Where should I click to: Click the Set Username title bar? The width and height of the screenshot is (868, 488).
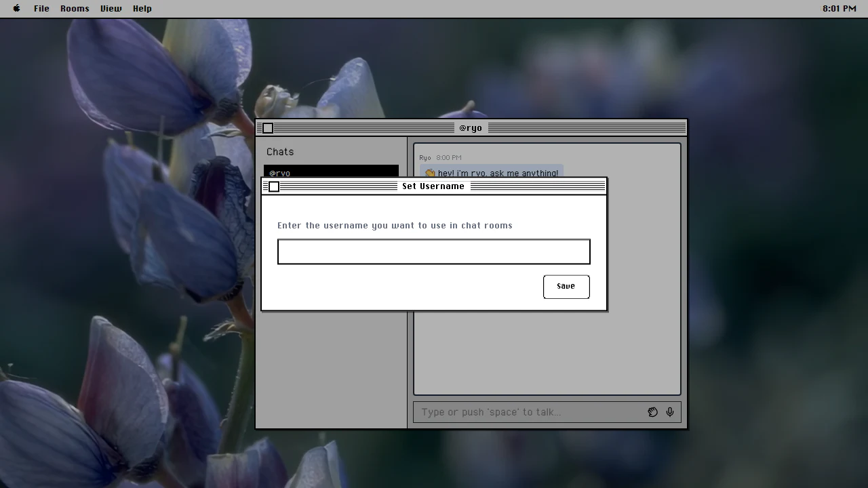[x=434, y=186]
